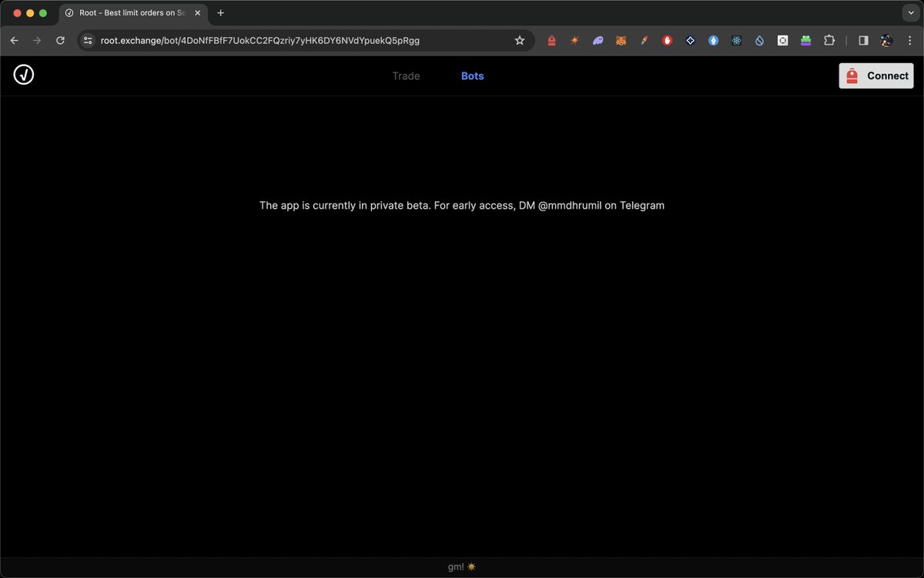Open the blue water-drop extension
The width and height of the screenshot is (924, 578).
click(x=759, y=41)
